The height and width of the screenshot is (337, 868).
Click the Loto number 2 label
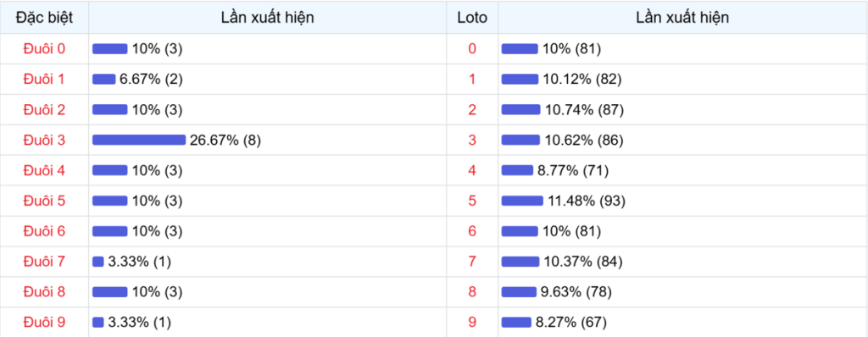tap(472, 109)
